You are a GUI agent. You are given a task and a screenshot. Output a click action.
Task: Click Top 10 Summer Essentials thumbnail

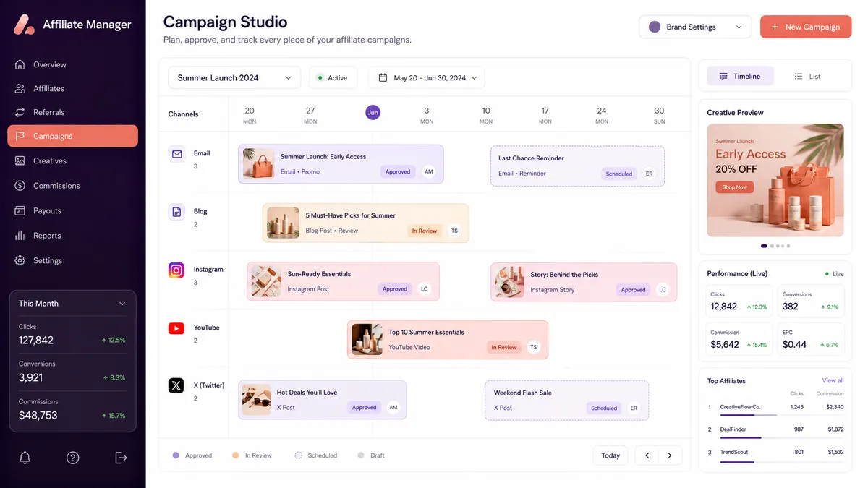(x=367, y=340)
